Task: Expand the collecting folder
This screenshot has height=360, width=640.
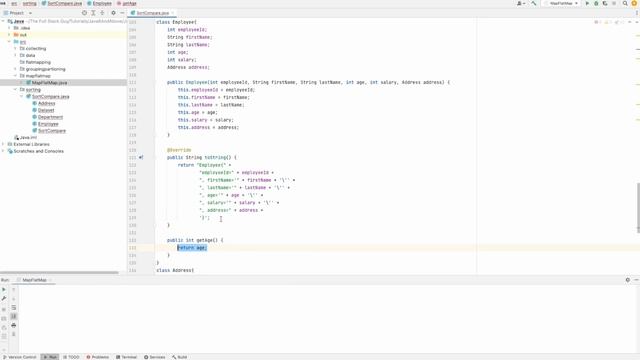Action: [16, 49]
